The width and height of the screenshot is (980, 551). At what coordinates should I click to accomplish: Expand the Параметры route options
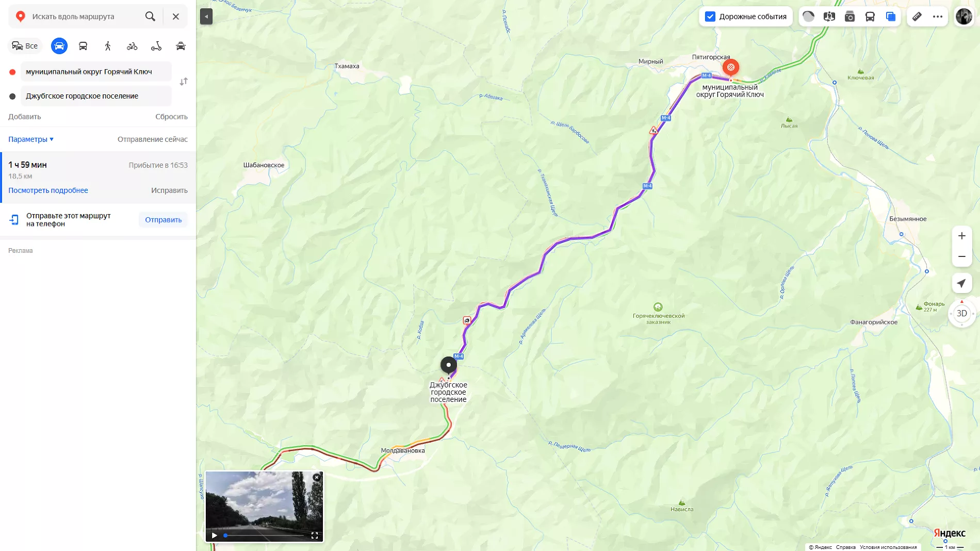tap(31, 139)
